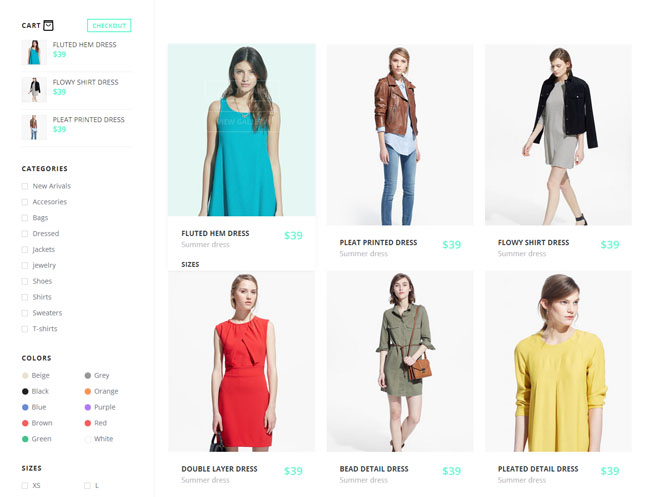Enable the New Arrivals category checkbox
Screen dimensions: 650x497
coord(25,186)
